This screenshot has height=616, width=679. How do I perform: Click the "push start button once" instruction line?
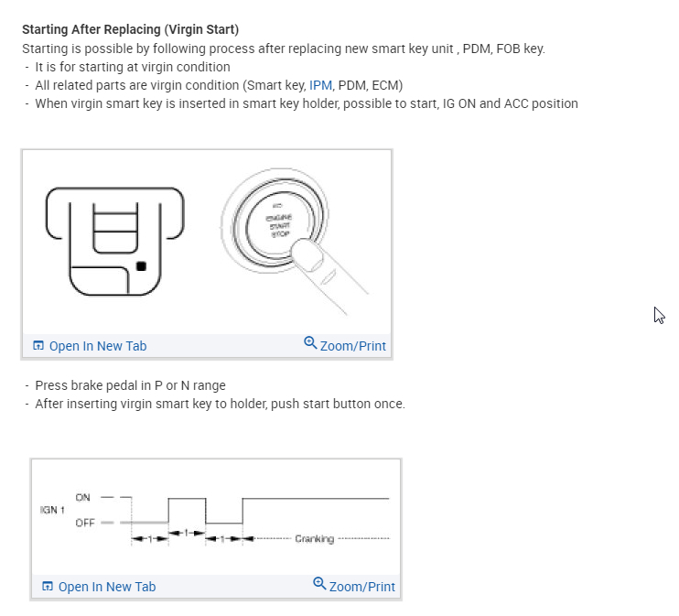coord(220,404)
